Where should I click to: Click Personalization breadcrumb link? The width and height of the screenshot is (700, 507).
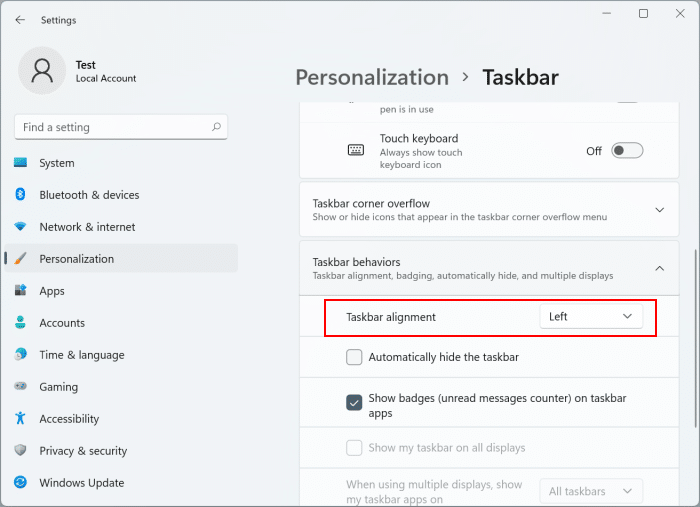pyautogui.click(x=372, y=78)
